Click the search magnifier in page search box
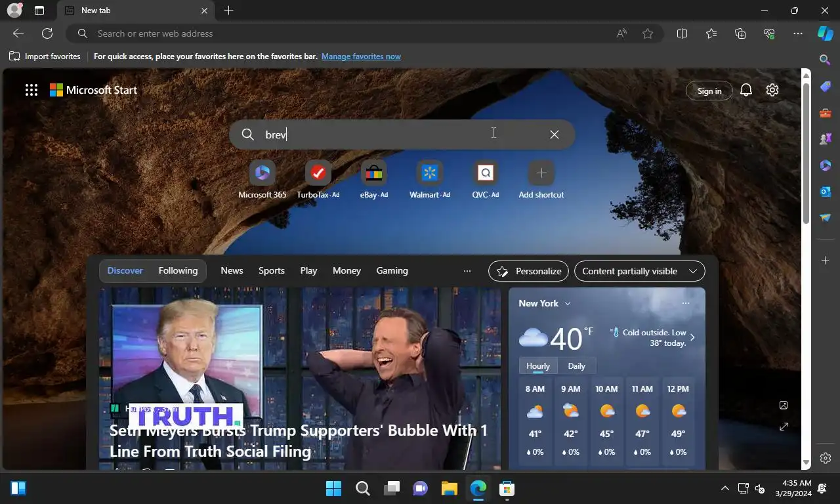Screen dimensions: 840x504 pyautogui.click(x=247, y=135)
